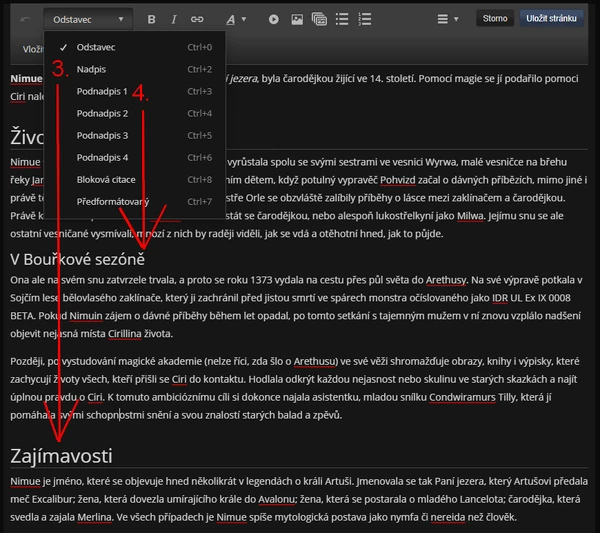Select Podnadpis 1 heading style
Screen dimensions: 600x533
pos(102,91)
